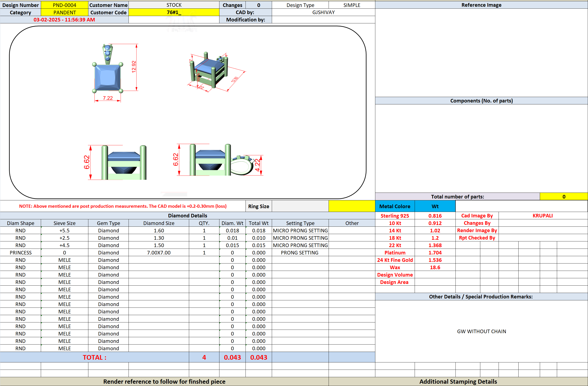This screenshot has height=386, width=588.
Task: Select the GW WITHOUT CHAIN remark
Action: [x=481, y=331]
